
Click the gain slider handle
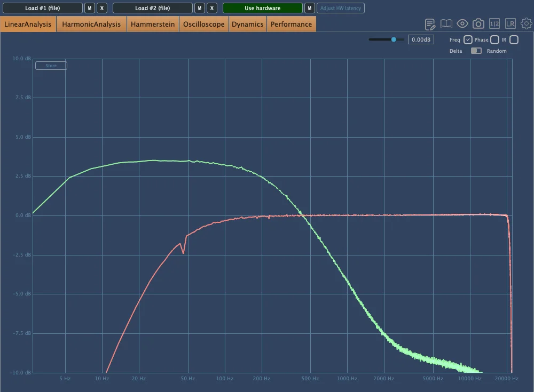tap(394, 39)
